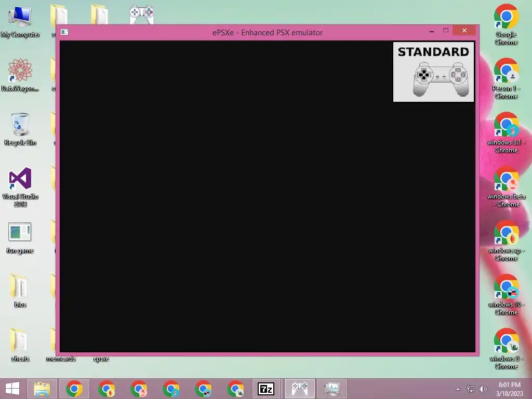532x399 pixels.
Task: Open File Explorer from the taskbar
Action: tap(42, 389)
